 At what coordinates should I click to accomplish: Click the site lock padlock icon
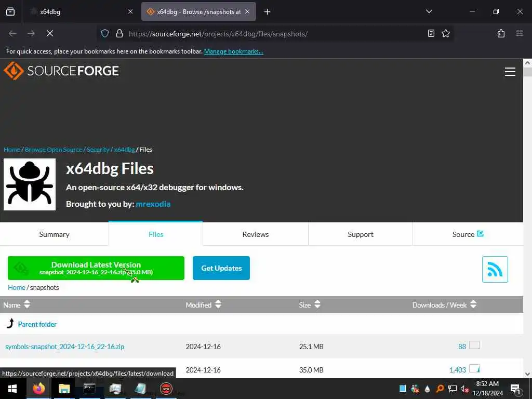coord(119,33)
